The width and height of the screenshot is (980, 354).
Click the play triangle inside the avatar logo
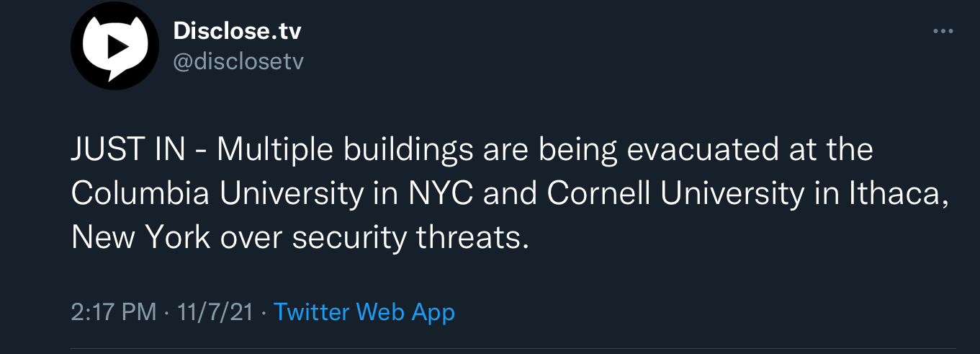[116, 47]
